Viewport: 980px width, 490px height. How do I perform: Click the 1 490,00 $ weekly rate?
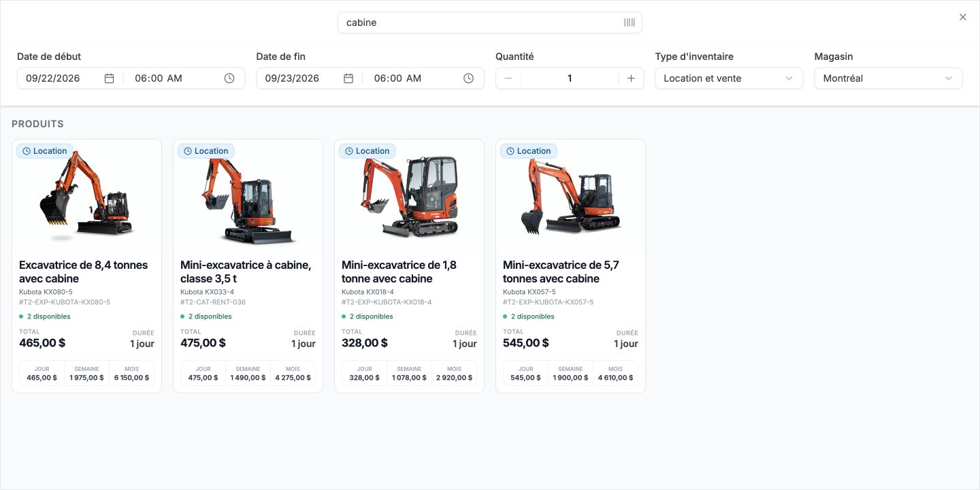coord(248,378)
